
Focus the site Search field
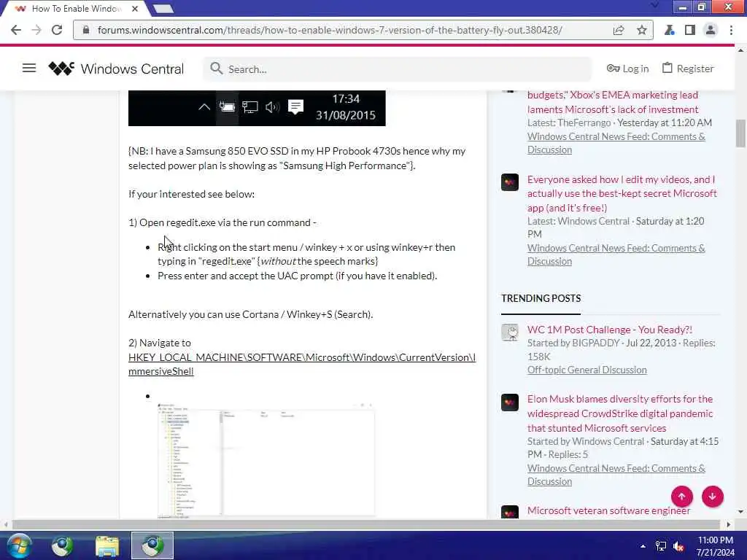point(398,69)
